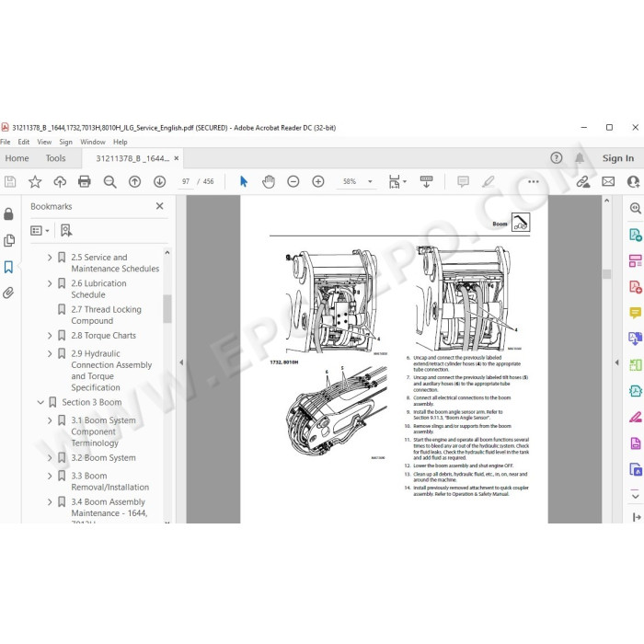The image size is (644, 644).
Task: Open the find text magnifier icon
Action: click(x=109, y=181)
